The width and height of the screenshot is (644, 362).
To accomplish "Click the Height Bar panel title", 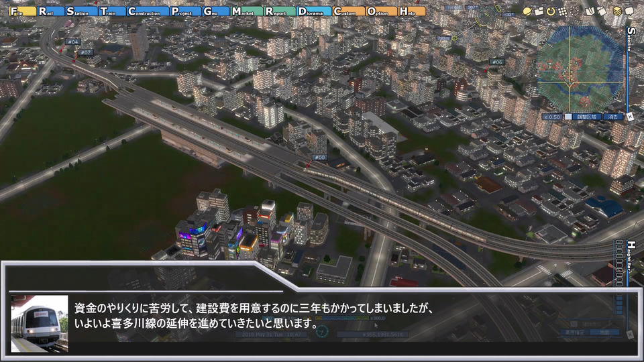I will click(x=631, y=257).
